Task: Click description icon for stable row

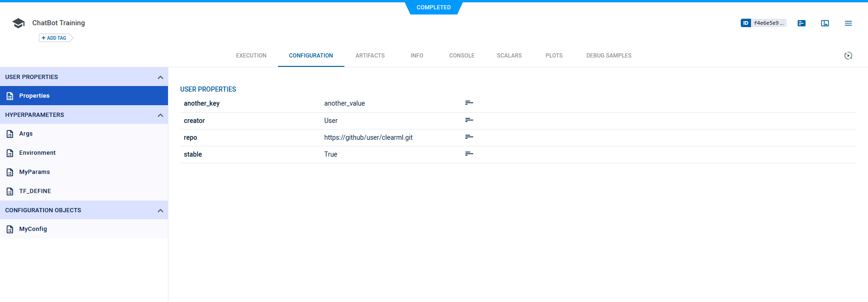Action: 469,154
